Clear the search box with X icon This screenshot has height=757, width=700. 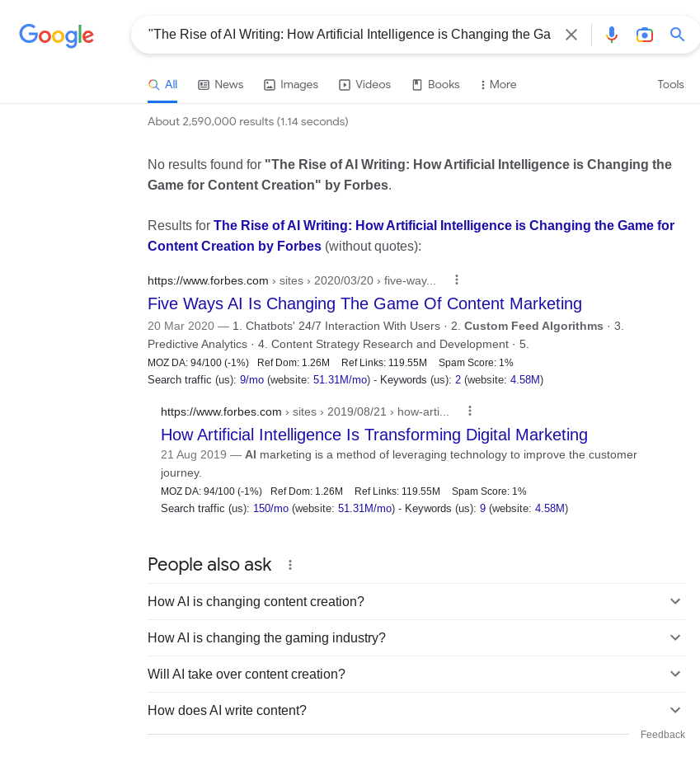coord(571,35)
